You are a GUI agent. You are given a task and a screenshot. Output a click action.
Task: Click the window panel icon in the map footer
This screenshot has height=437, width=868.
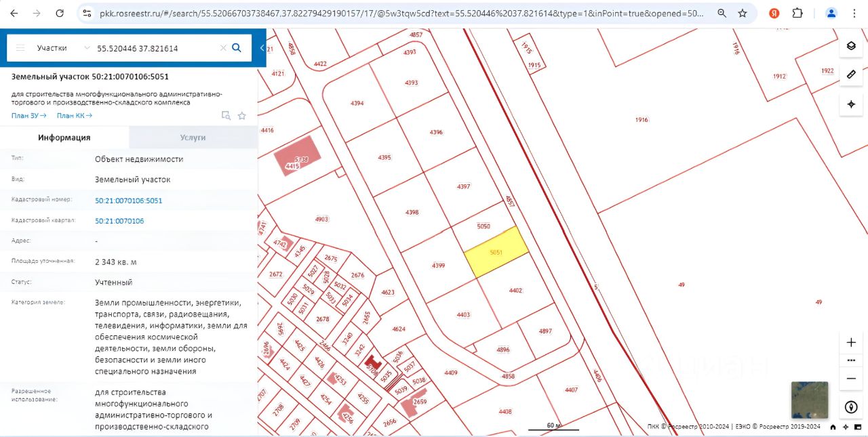858,427
